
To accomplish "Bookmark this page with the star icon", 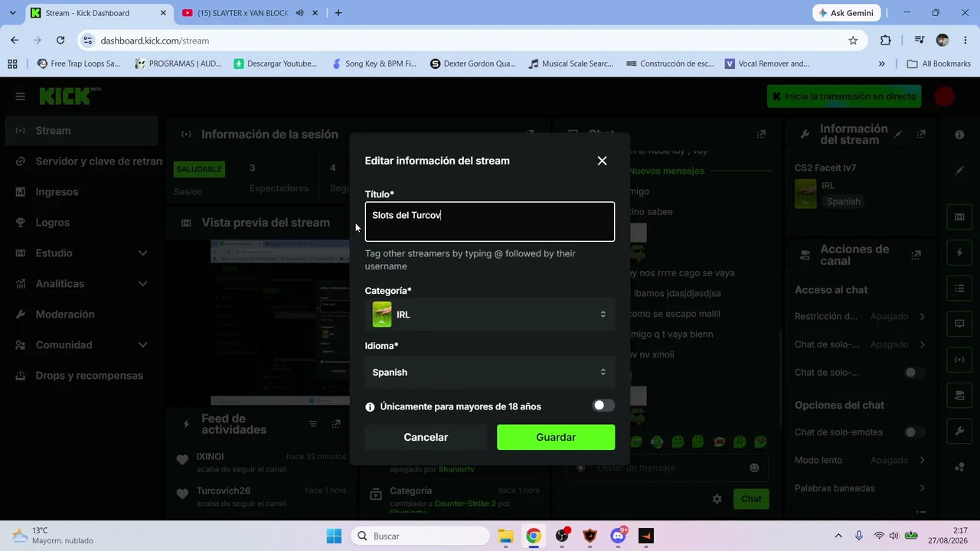I will point(853,41).
